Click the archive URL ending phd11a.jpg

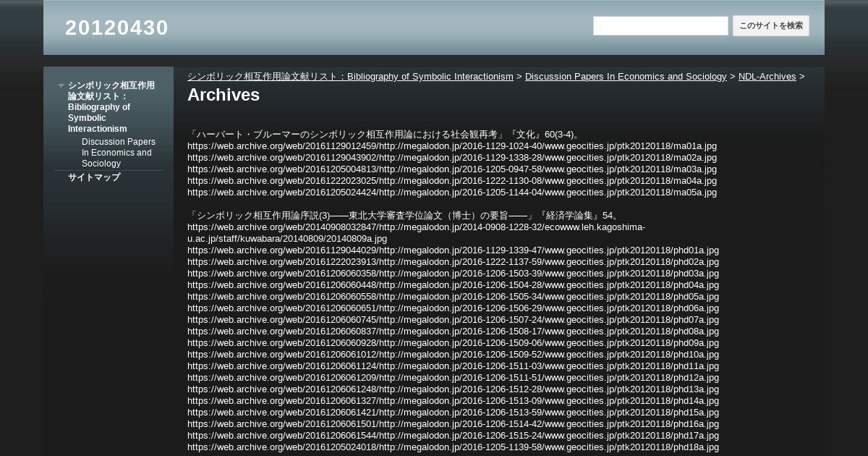coord(453,366)
